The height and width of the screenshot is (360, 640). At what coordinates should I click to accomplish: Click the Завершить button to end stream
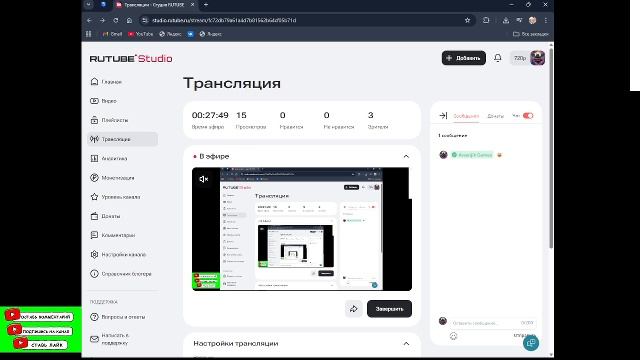389,309
